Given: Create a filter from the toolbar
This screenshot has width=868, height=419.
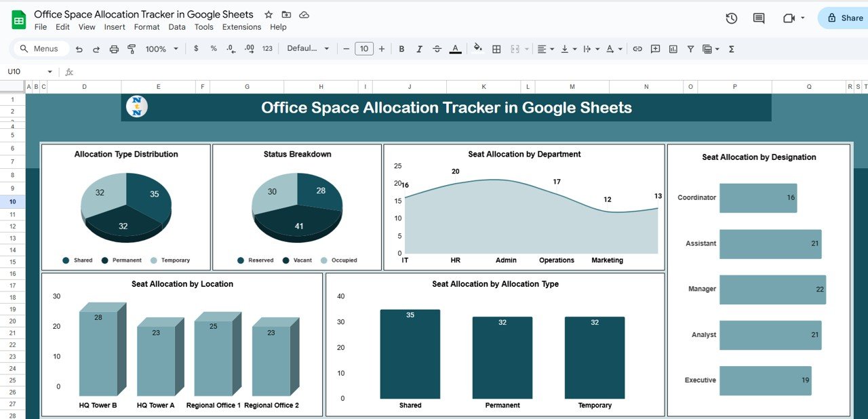Looking at the screenshot, I should pyautogui.click(x=690, y=48).
